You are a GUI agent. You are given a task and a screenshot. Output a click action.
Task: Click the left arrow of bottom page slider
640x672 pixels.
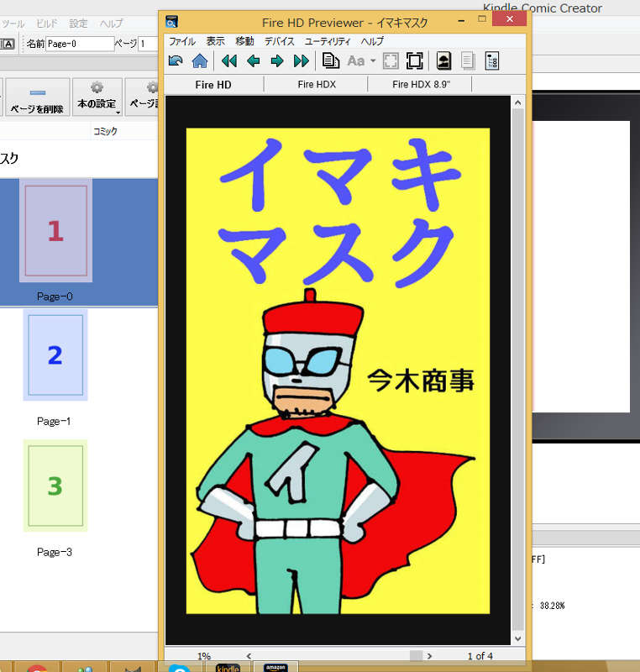click(x=249, y=656)
